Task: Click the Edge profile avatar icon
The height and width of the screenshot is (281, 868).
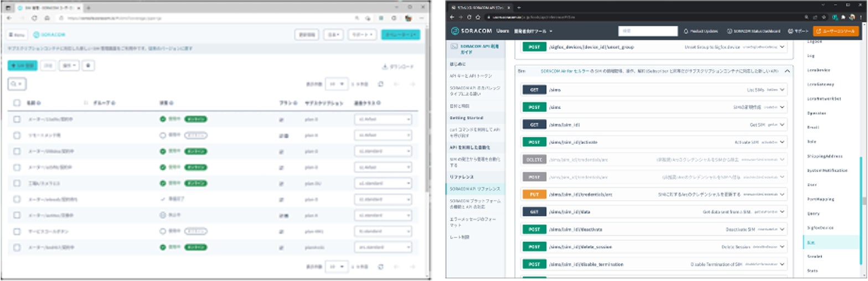Action: (x=408, y=18)
